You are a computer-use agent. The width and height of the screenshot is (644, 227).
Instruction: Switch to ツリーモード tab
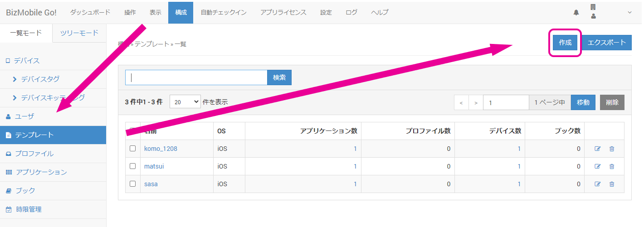(x=79, y=33)
